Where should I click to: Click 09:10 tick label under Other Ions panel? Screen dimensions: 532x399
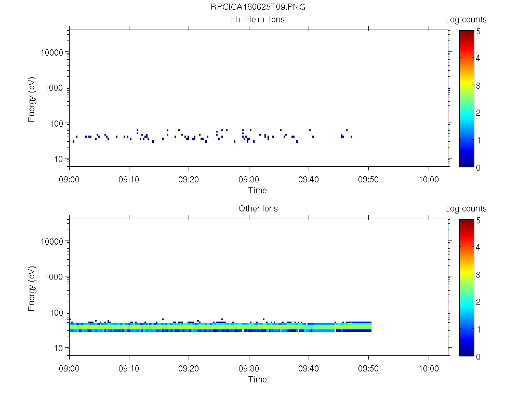pos(129,368)
